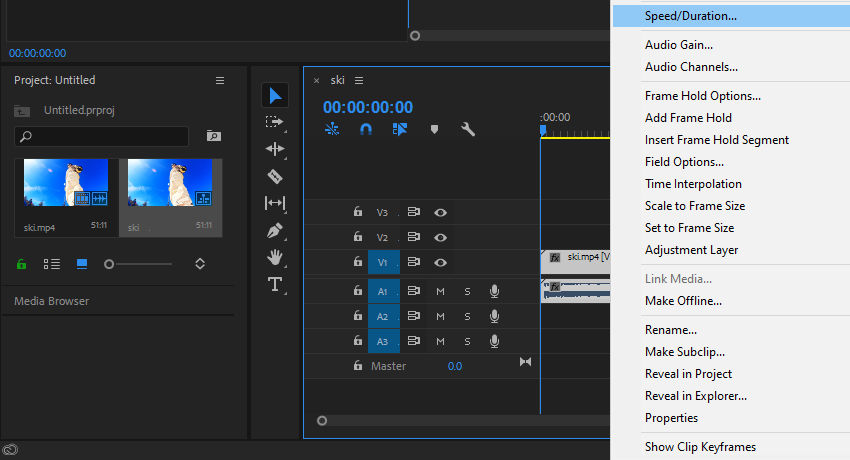
Task: Expand Show Clip Keyframes submenu
Action: [x=700, y=447]
